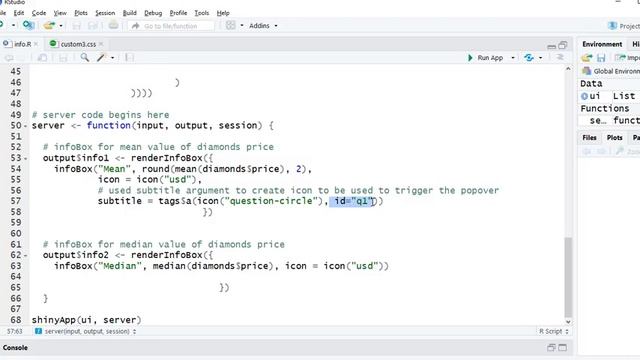Click save workspace icon in Environment pane
The width and height of the screenshot is (640, 360).
point(601,58)
